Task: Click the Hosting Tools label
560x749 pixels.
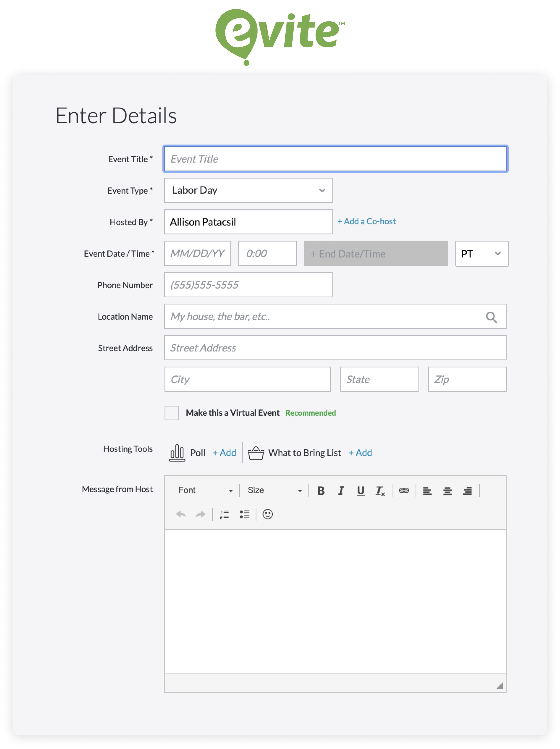Action: (128, 449)
